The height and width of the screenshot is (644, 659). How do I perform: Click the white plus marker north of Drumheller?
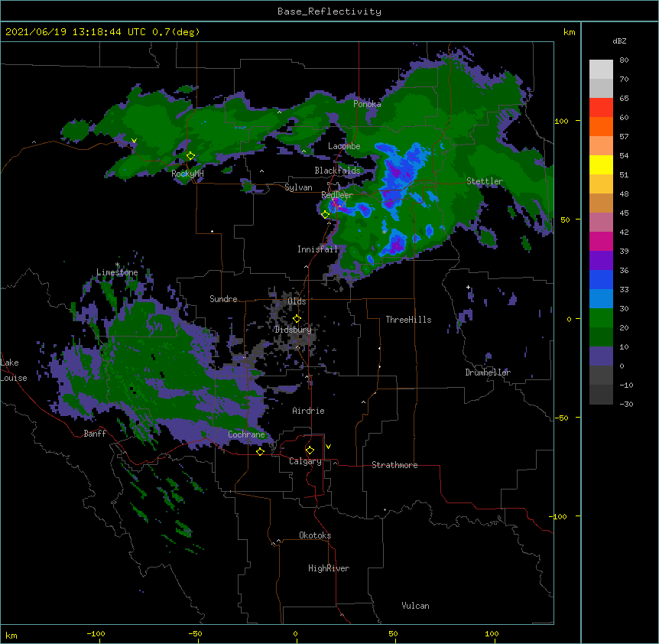point(468,288)
